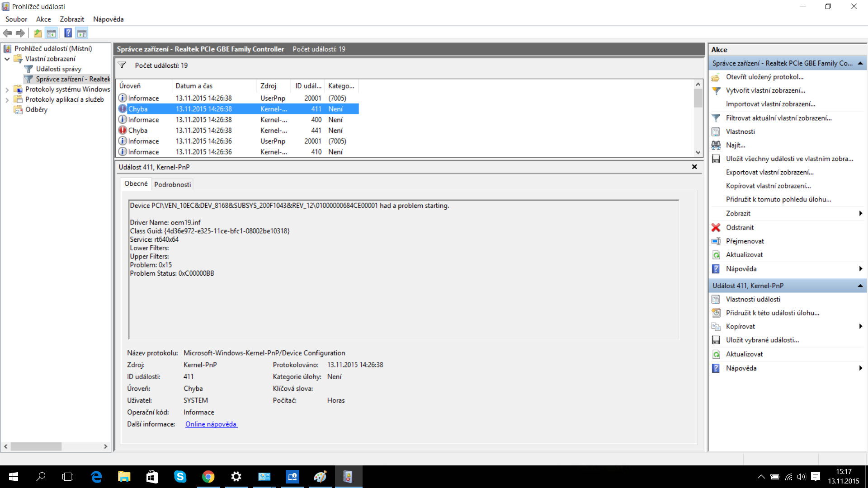Click the Back arrow toolbar icon
The height and width of the screenshot is (488, 868).
point(7,33)
